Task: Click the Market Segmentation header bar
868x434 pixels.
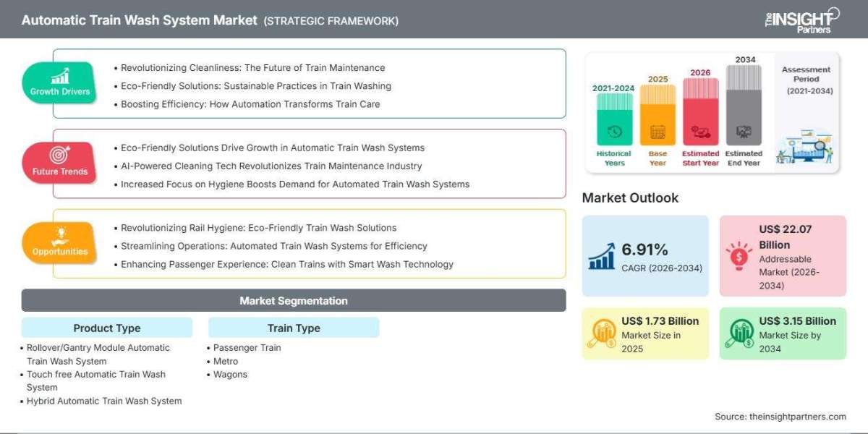Action: [x=294, y=300]
